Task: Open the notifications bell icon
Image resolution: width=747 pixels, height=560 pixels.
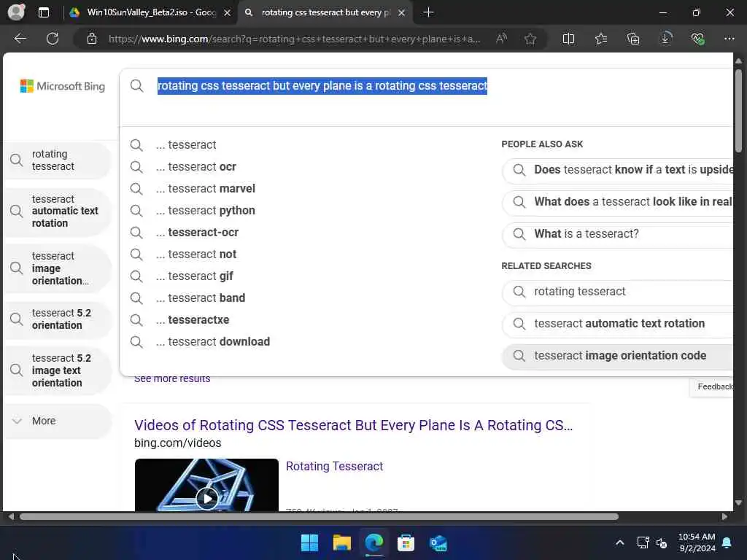Action: click(x=727, y=542)
